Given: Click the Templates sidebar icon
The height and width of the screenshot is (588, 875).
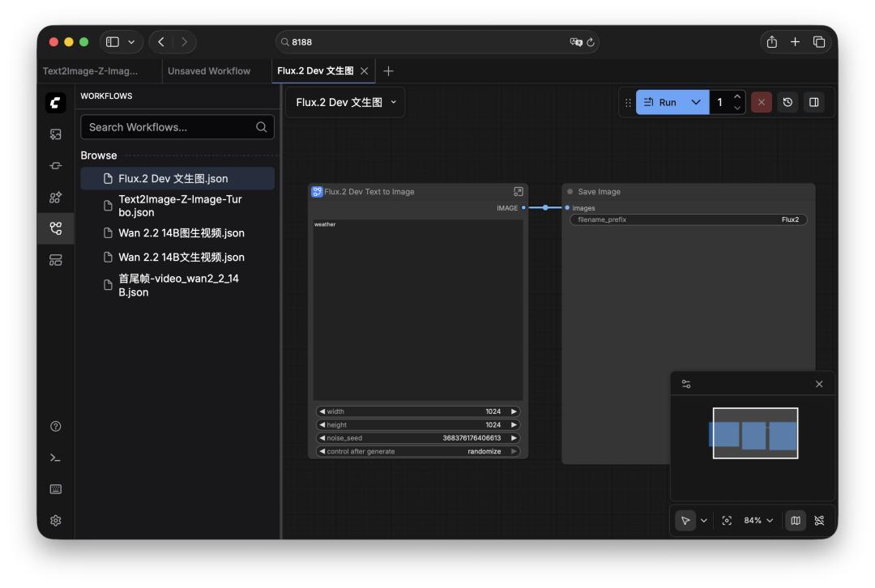Looking at the screenshot, I should pyautogui.click(x=56, y=260).
